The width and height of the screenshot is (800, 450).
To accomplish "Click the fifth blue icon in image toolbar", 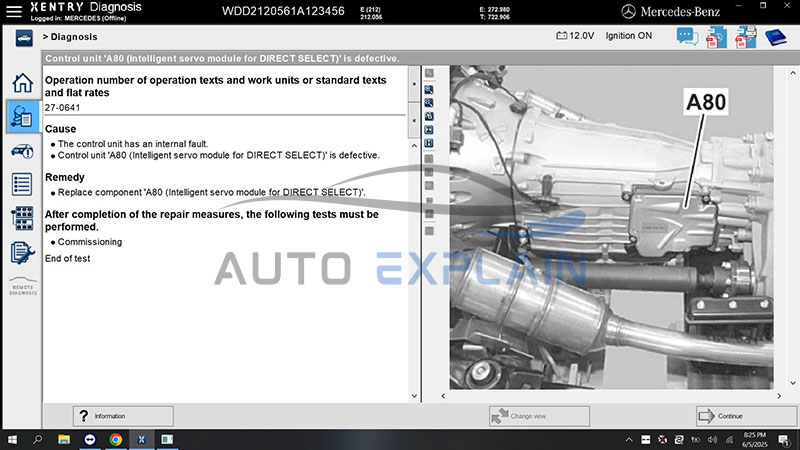I will (429, 143).
